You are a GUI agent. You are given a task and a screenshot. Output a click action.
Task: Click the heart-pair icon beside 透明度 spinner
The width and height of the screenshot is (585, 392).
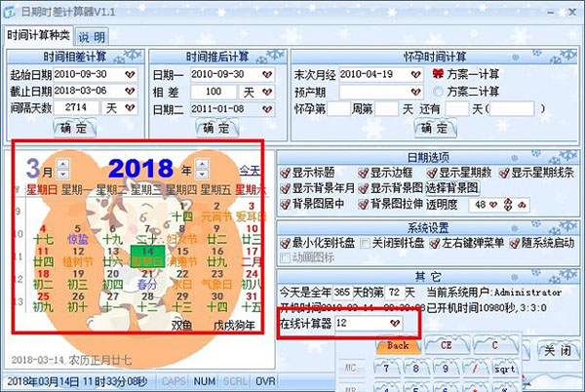tap(522, 205)
